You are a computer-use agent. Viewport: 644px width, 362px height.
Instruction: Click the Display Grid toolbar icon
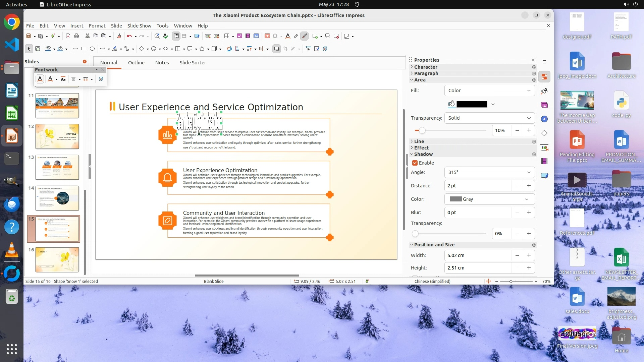click(176, 36)
